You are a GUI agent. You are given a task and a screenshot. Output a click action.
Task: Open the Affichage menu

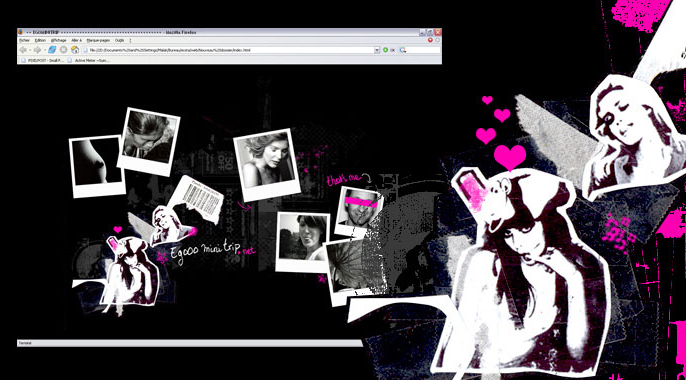pyautogui.click(x=59, y=40)
